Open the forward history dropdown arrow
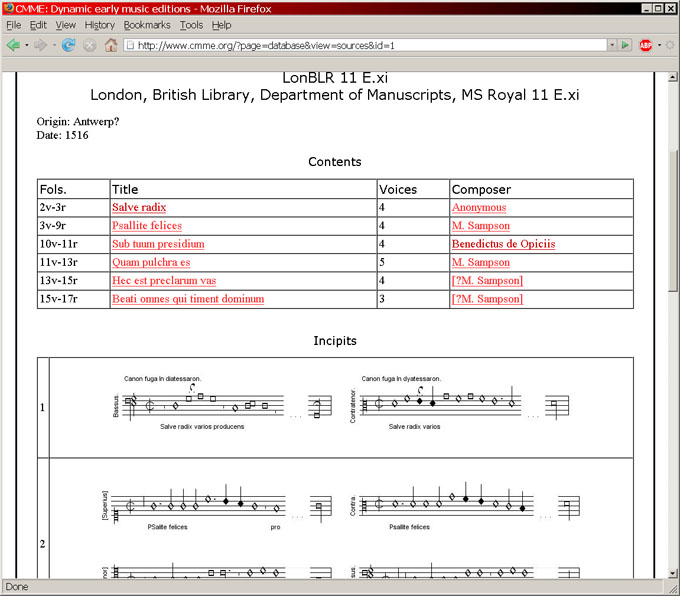The width and height of the screenshot is (680, 596). point(54,45)
